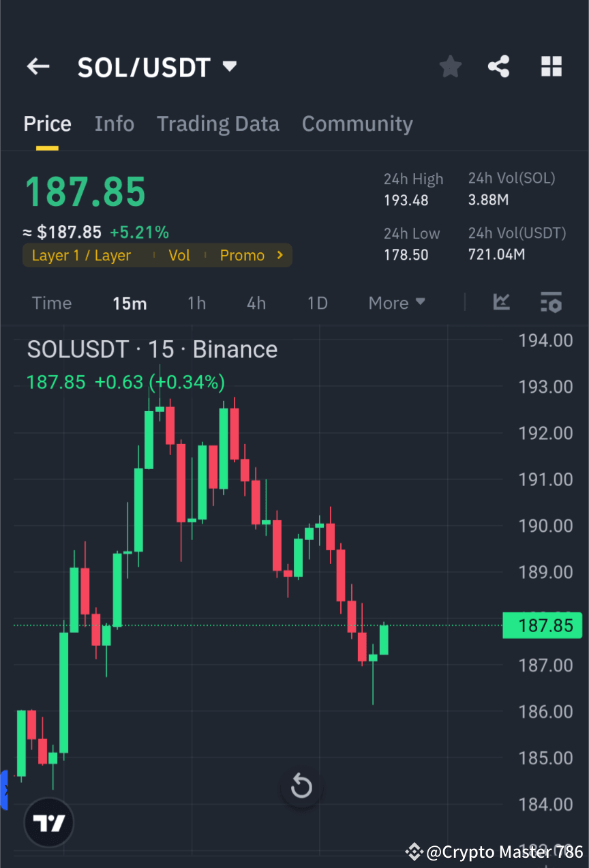Open the Vol link in the tag bar
The height and width of the screenshot is (868, 589).
(x=179, y=255)
